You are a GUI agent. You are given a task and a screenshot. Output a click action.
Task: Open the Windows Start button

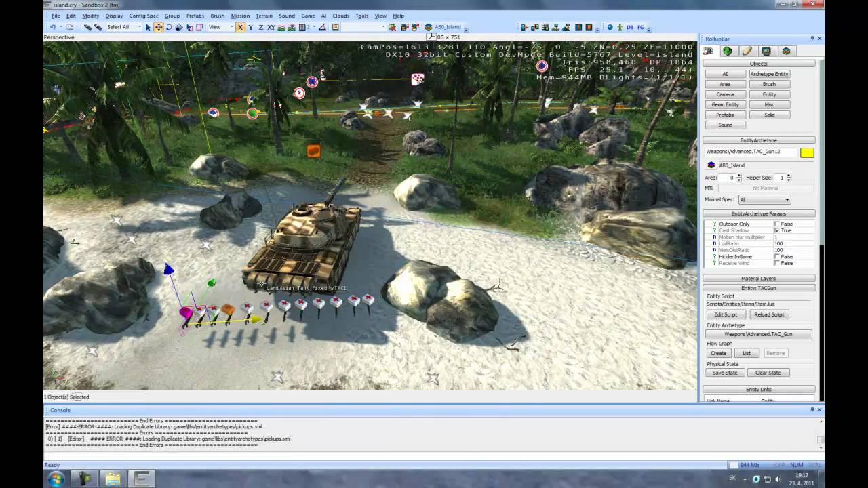(x=56, y=479)
